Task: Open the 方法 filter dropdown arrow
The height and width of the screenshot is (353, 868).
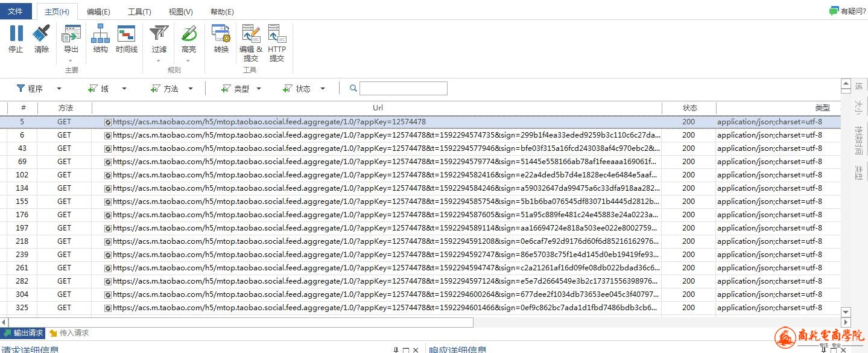Action: [x=191, y=89]
